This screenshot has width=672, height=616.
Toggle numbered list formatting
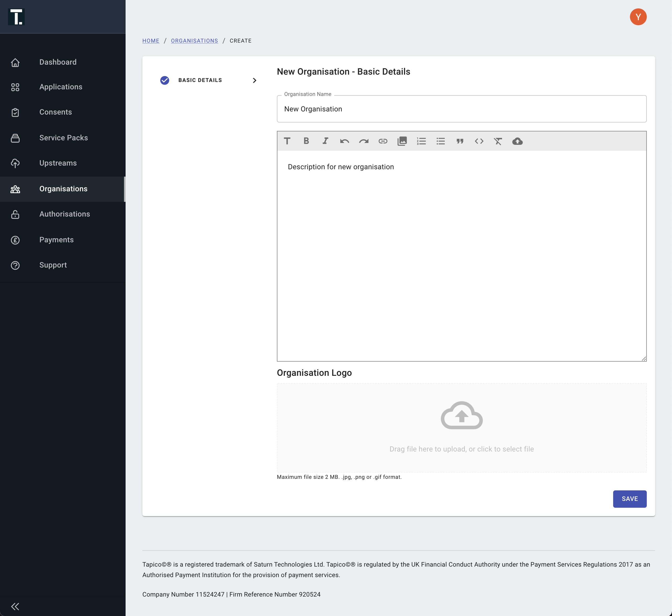point(421,141)
